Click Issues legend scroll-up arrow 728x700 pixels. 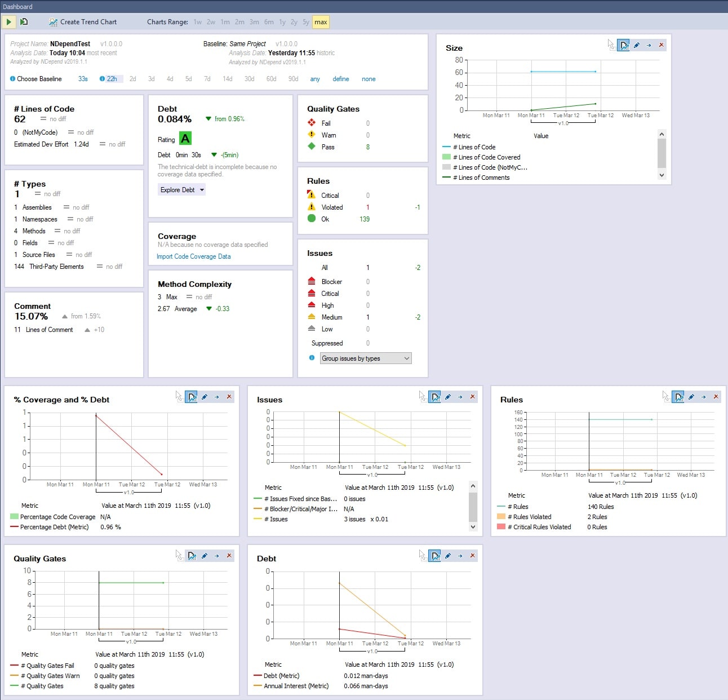click(x=473, y=486)
